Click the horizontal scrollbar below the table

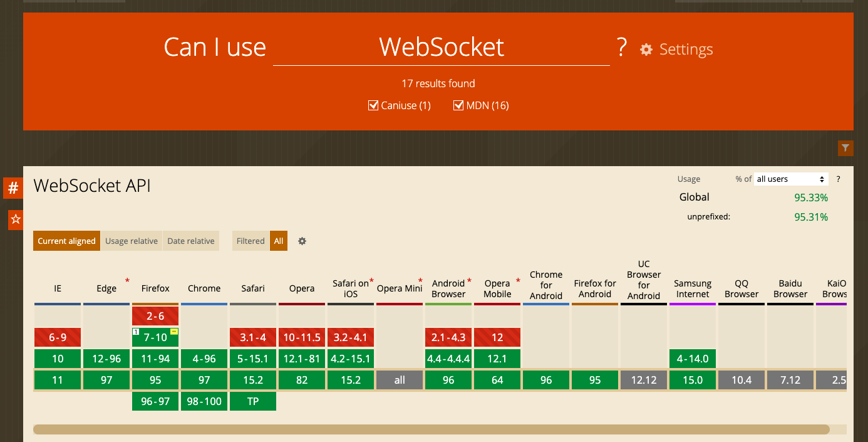[x=432, y=428]
